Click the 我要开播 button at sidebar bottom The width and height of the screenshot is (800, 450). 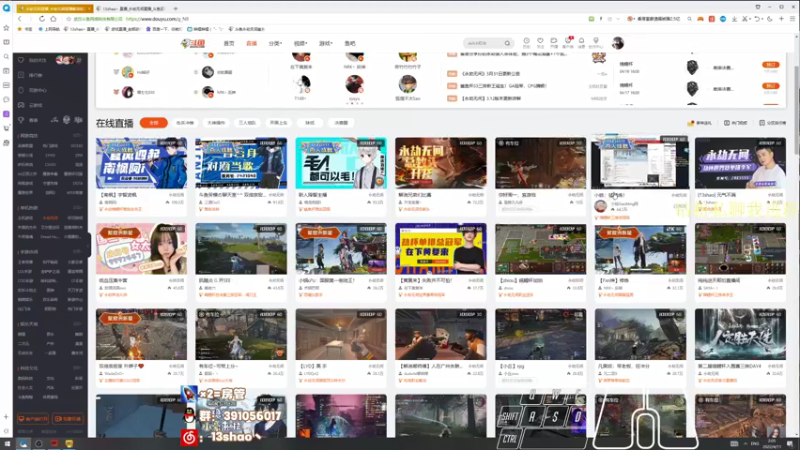pyautogui.click(x=68, y=419)
